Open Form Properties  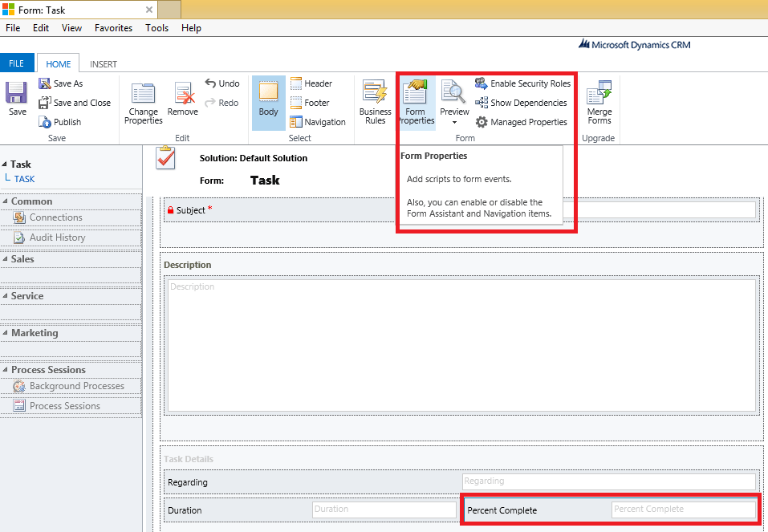416,100
